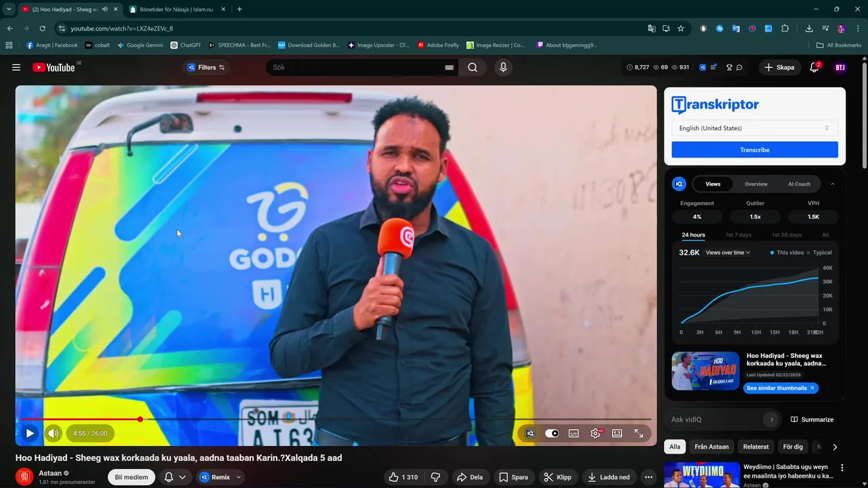Select the Relaterat filter chip
This screenshot has height=488, width=868.
pyautogui.click(x=755, y=447)
